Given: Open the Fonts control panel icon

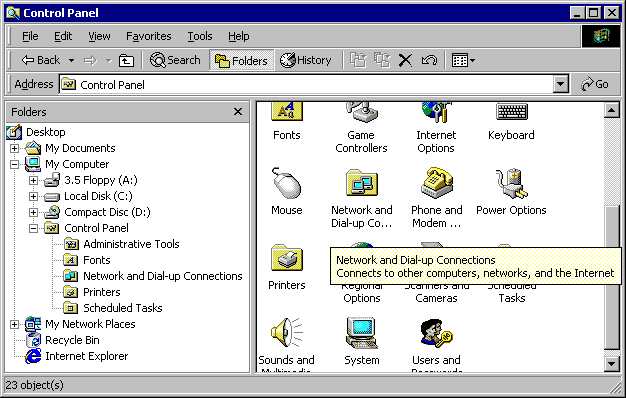Looking at the screenshot, I should pos(287,112).
